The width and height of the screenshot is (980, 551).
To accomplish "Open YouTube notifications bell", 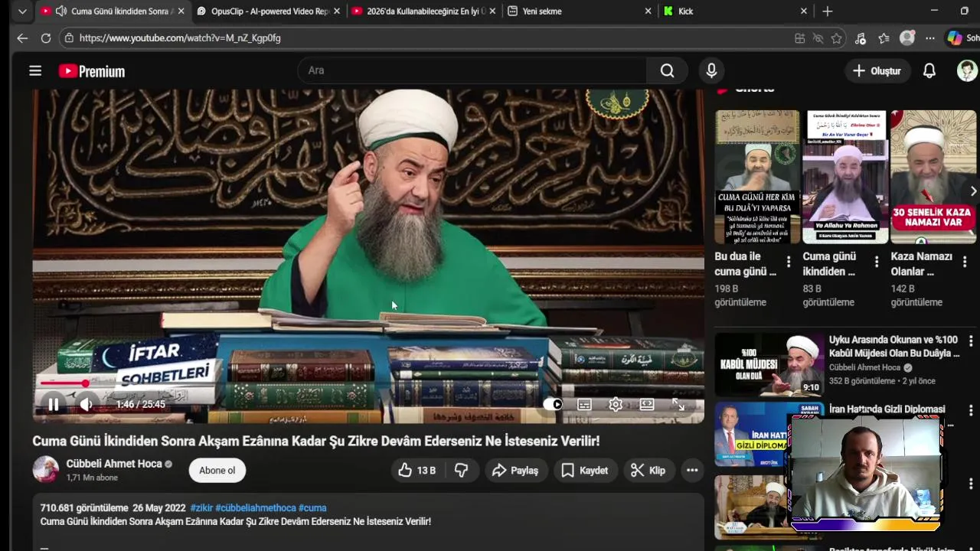I will coord(929,70).
